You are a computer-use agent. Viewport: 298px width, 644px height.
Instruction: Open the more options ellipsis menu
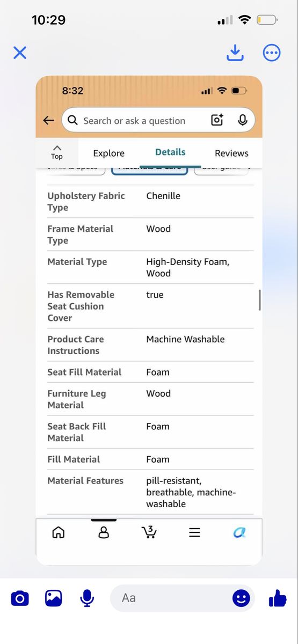(272, 53)
